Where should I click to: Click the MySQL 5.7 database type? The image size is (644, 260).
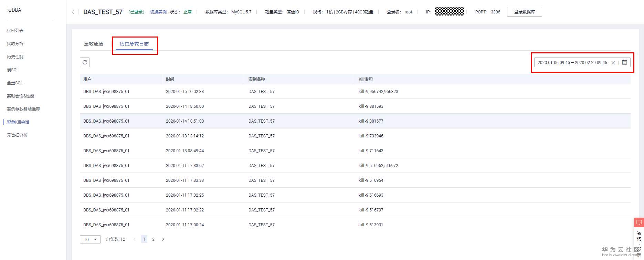pos(241,12)
